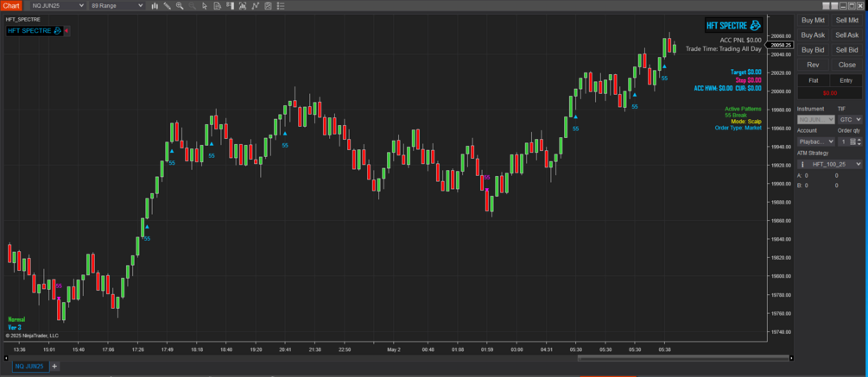
Task: Click the 20000.00 price axis label
Action: pyautogui.click(x=782, y=91)
